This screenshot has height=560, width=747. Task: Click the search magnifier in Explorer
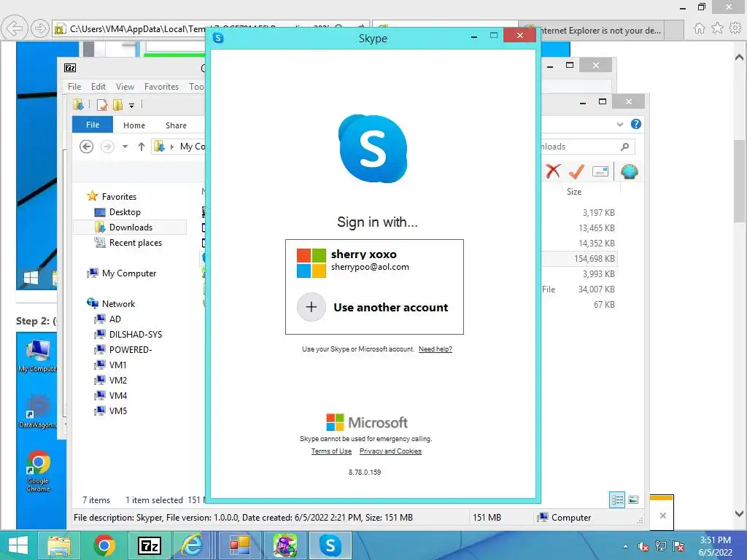pyautogui.click(x=624, y=147)
